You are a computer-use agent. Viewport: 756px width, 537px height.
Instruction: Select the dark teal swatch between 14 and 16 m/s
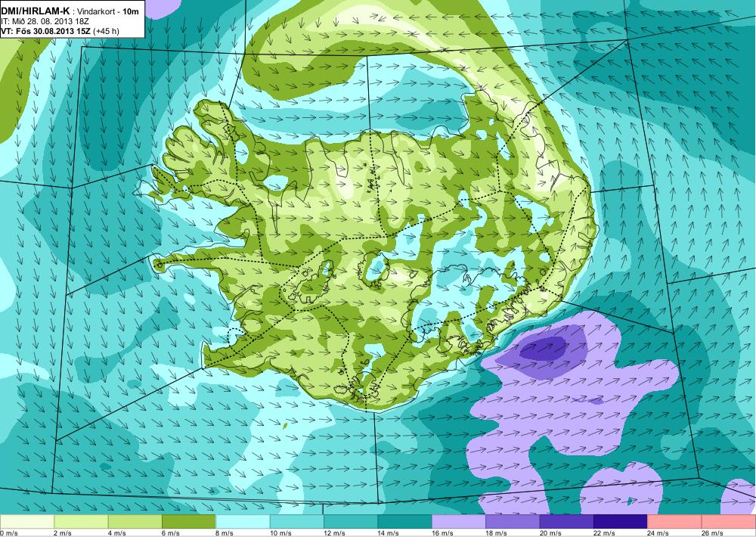(405, 522)
